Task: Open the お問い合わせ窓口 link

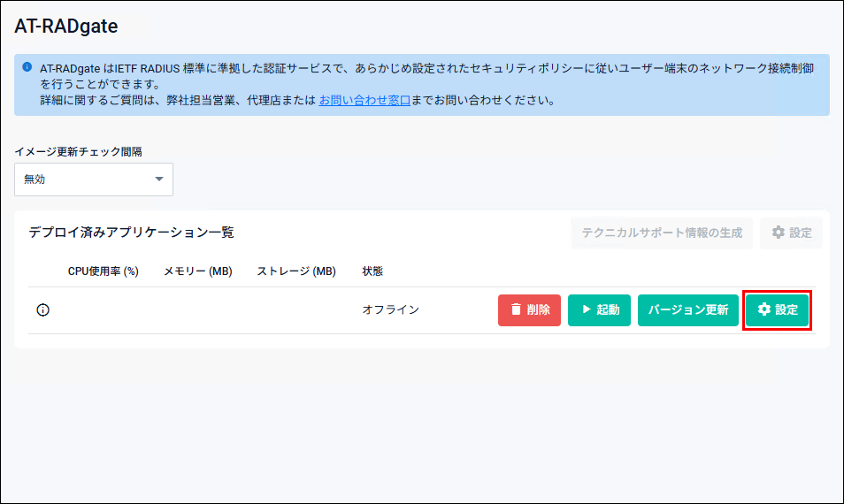Action: [x=364, y=100]
